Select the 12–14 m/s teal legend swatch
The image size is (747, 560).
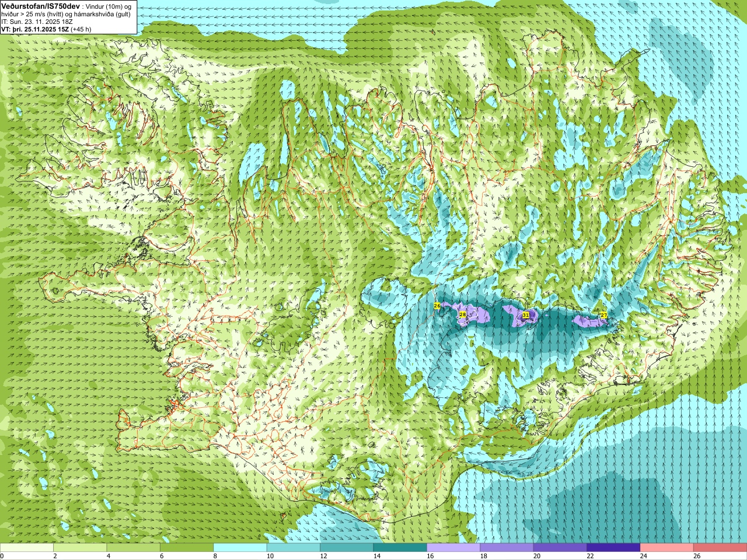[347, 548]
